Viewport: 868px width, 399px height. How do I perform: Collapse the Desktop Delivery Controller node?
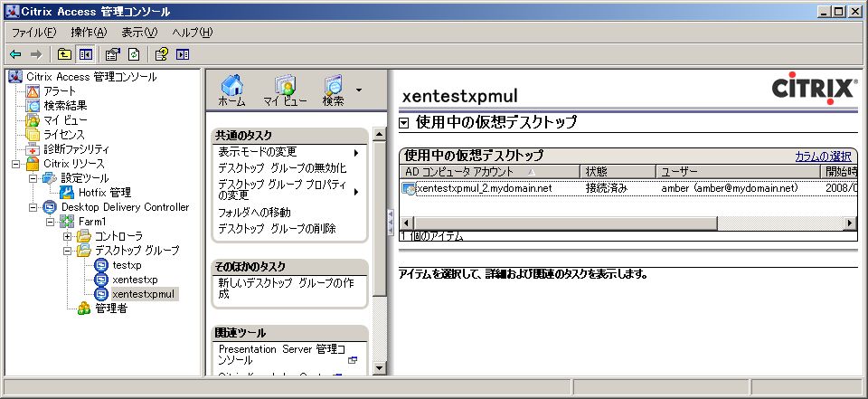coord(33,207)
